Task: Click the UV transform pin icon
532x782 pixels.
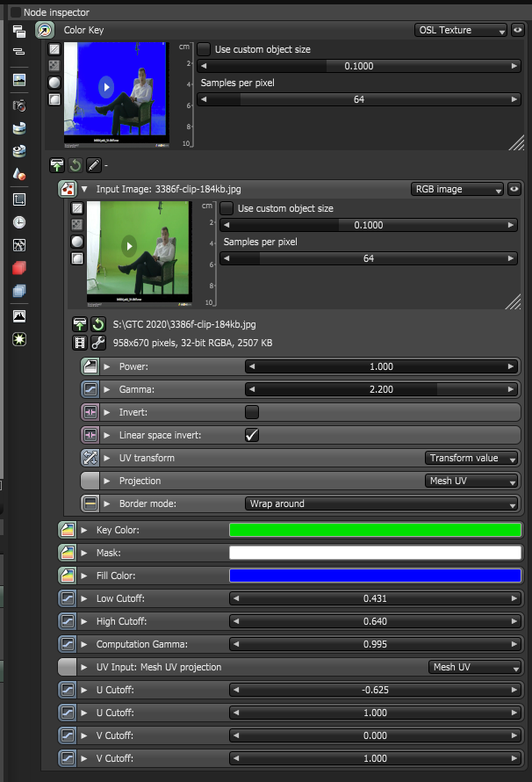Action: [x=90, y=458]
